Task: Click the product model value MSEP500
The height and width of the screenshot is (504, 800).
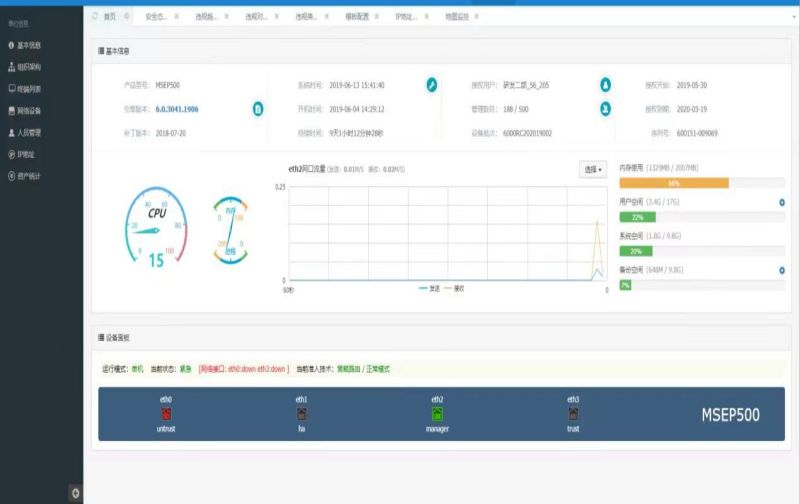Action: [x=167, y=85]
